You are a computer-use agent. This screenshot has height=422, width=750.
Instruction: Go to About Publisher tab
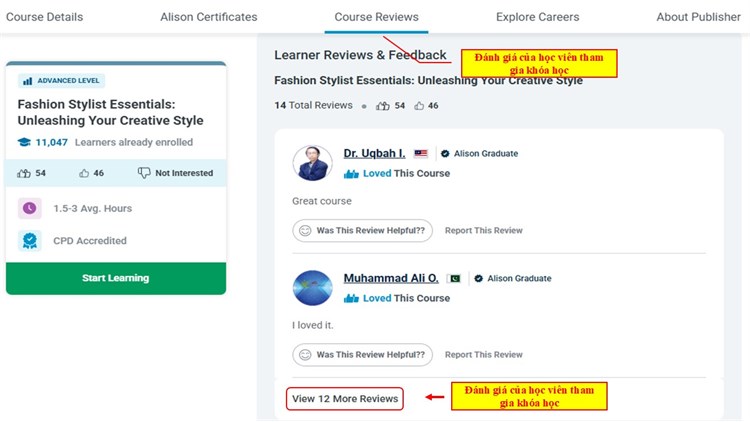[698, 17]
